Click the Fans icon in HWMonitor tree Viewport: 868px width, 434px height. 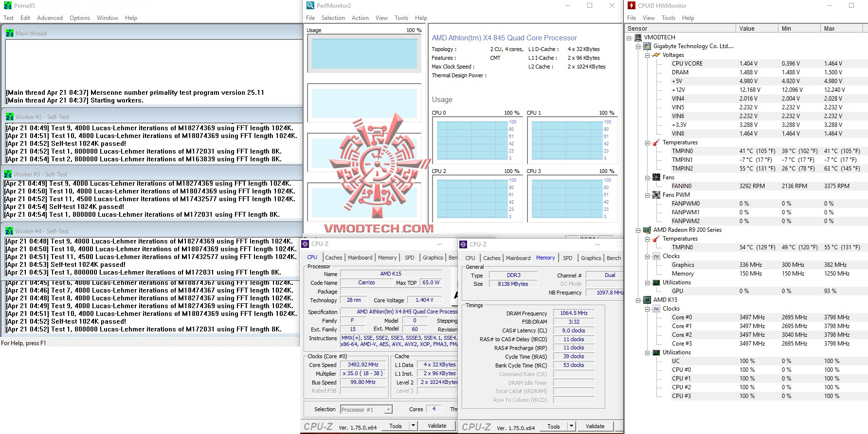[x=656, y=177]
